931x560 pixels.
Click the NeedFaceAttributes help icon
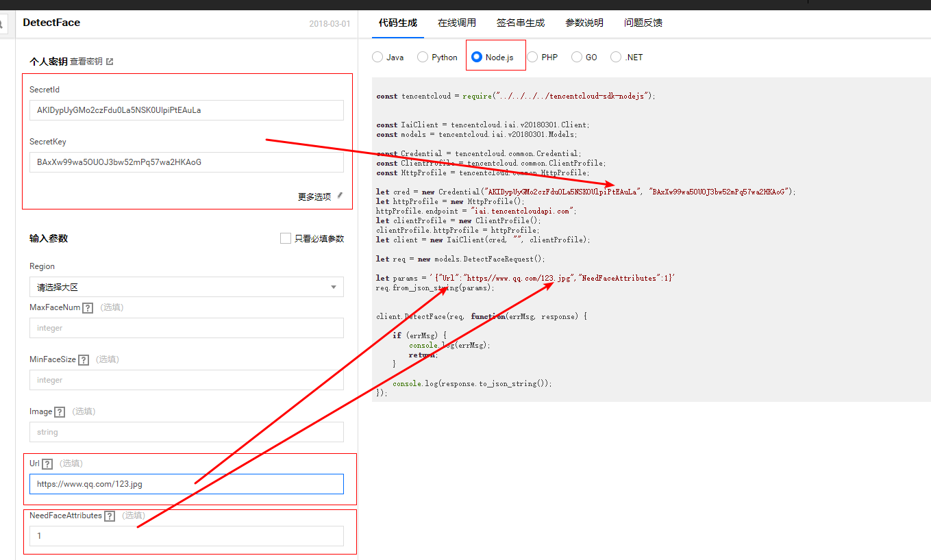[110, 516]
